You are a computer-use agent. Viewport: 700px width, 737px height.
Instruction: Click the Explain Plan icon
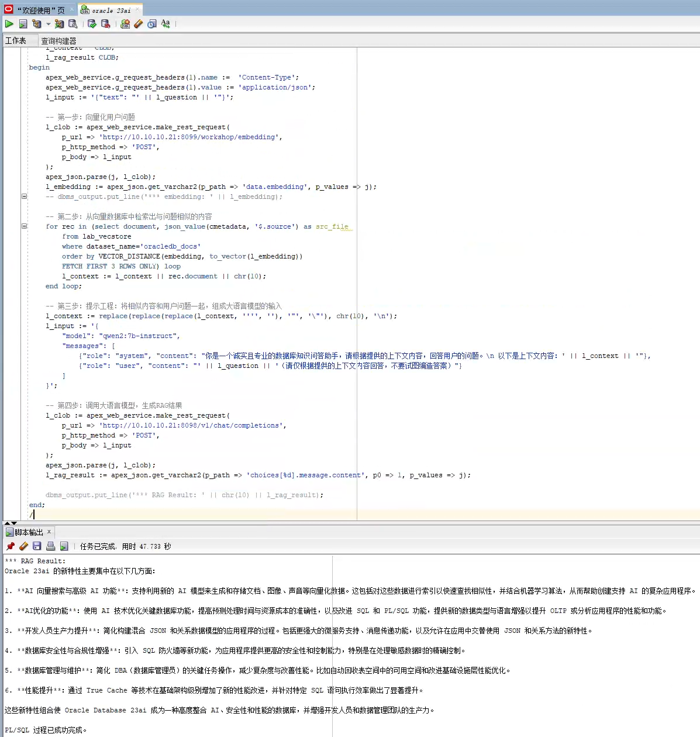click(x=37, y=24)
